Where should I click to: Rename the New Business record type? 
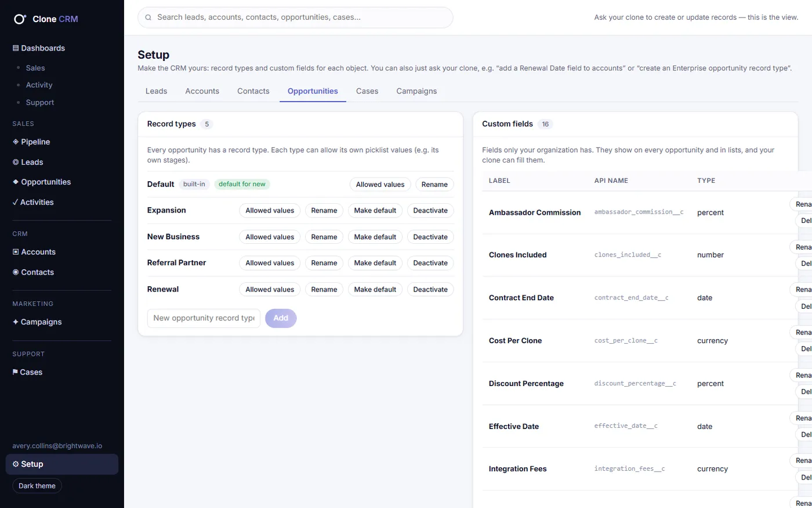coord(324,237)
